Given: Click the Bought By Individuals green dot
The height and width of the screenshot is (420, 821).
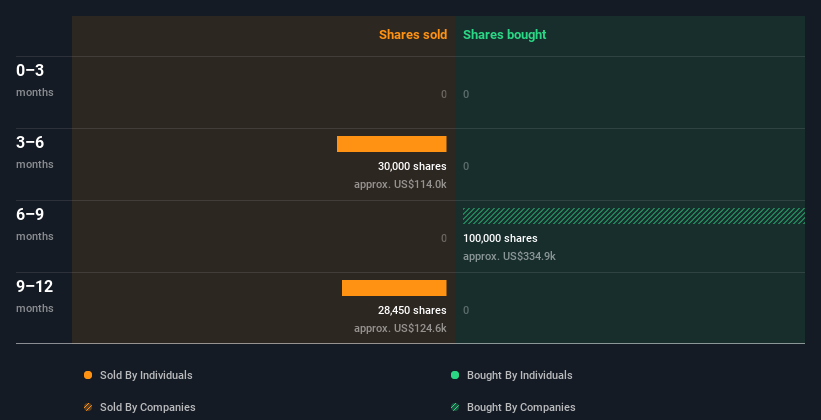Looking at the screenshot, I should coord(455,375).
